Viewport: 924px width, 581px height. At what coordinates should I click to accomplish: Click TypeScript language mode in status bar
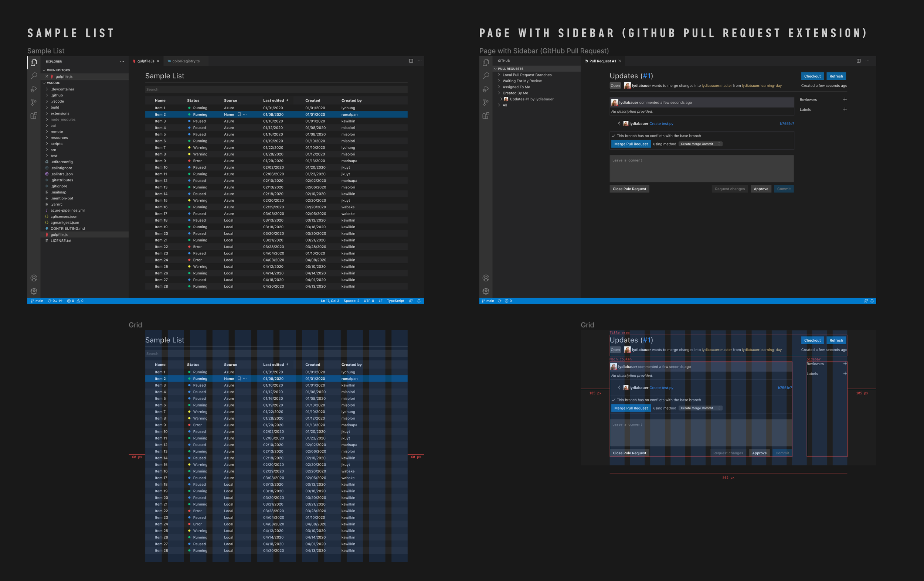click(x=395, y=301)
